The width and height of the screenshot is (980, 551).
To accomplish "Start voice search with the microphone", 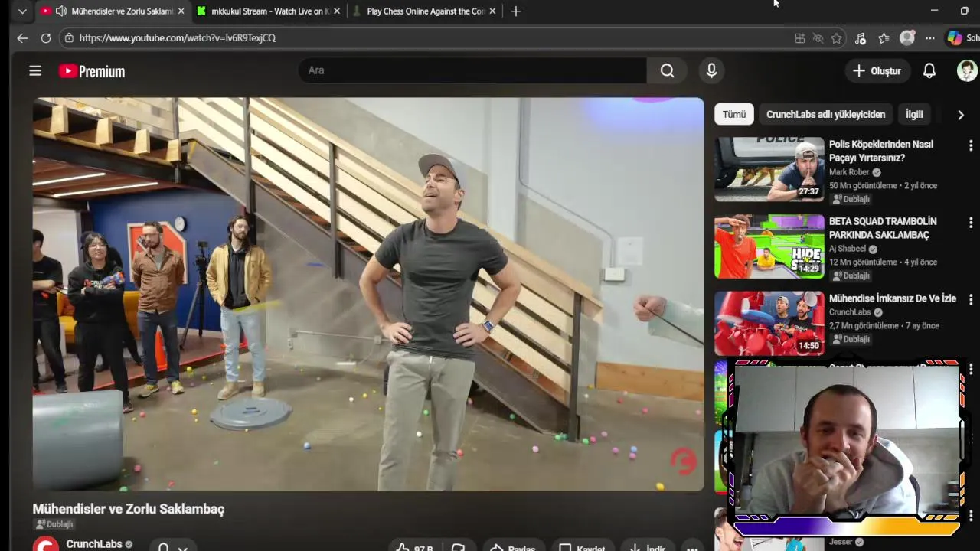I will click(711, 70).
